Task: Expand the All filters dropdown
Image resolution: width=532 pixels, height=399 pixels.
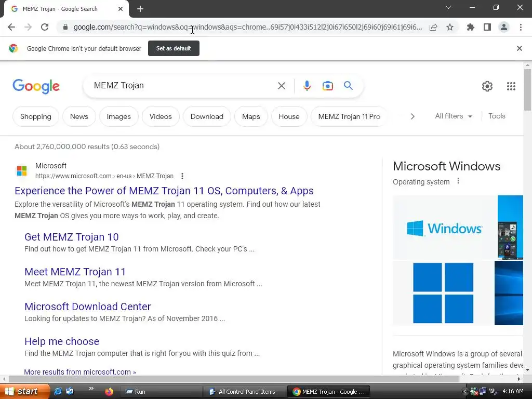Action: pos(454,116)
